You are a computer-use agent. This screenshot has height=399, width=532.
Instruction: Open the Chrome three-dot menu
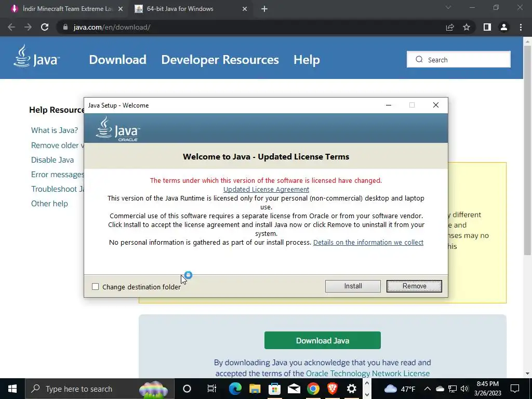click(x=521, y=27)
